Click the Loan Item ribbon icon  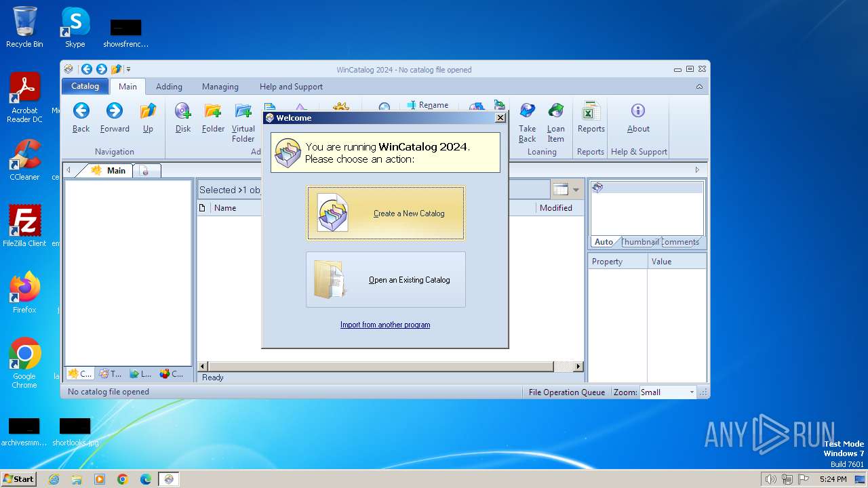pyautogui.click(x=556, y=122)
